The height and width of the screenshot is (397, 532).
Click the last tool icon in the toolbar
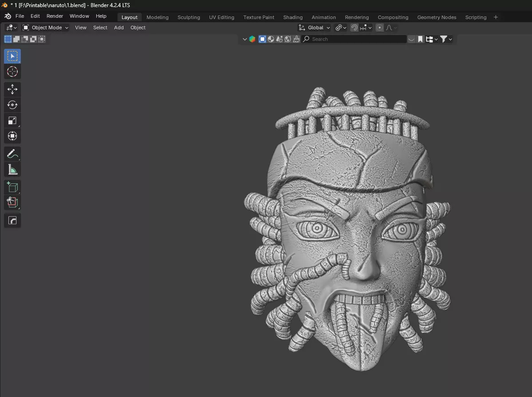(x=12, y=221)
